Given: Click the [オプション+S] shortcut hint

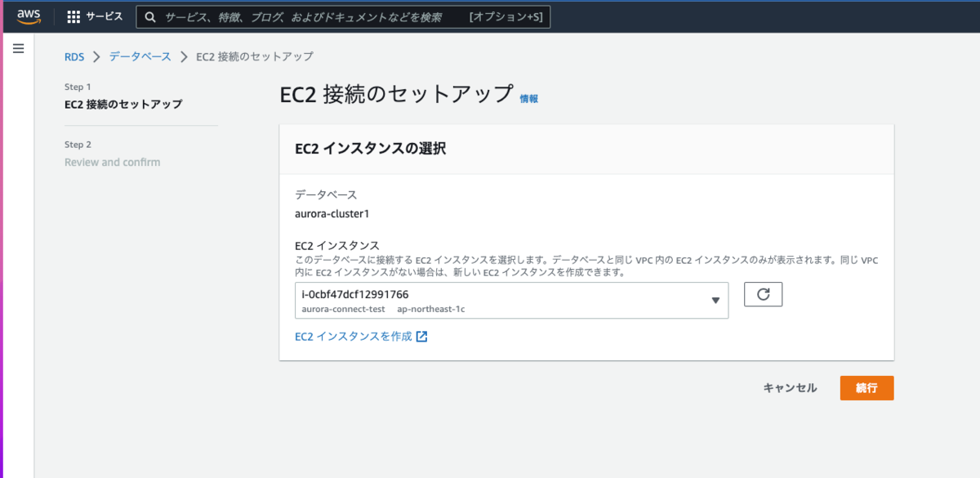Looking at the screenshot, I should (x=506, y=16).
